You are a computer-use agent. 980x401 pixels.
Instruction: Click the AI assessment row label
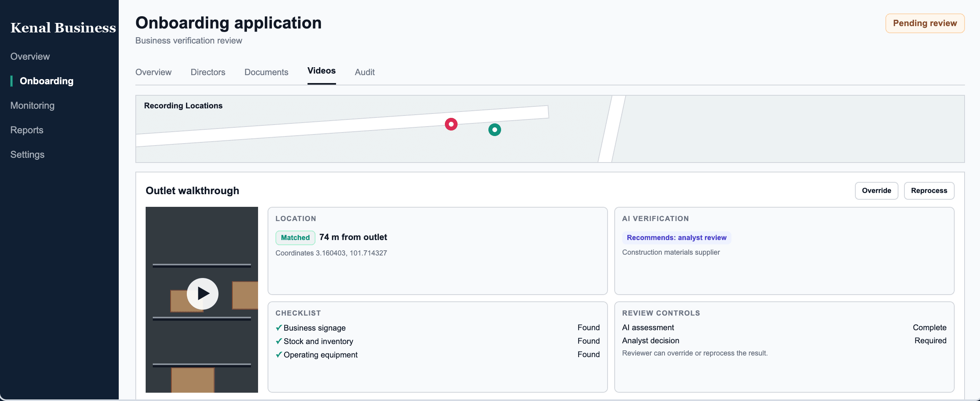tap(648, 327)
